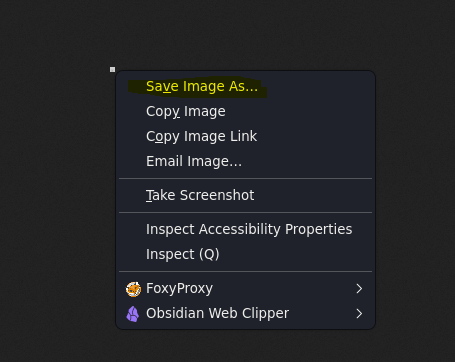
Task: Open the FoxyProxy menu entry
Action: pyautogui.click(x=245, y=289)
